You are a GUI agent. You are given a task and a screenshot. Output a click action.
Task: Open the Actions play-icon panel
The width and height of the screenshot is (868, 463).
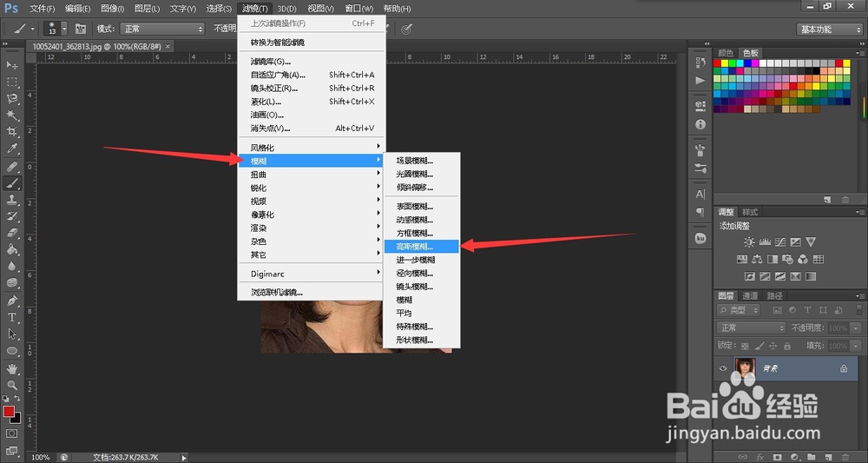[700, 81]
